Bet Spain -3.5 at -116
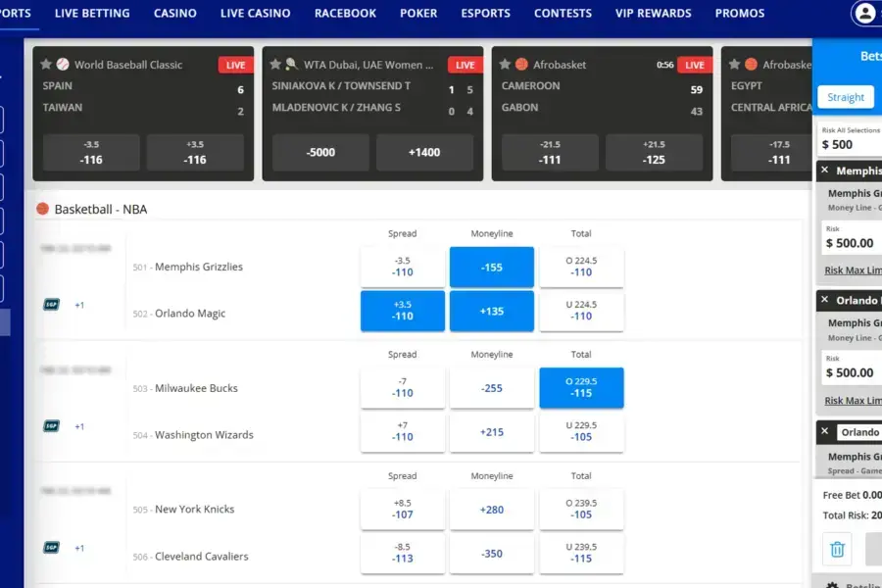This screenshot has height=588, width=882. pyautogui.click(x=91, y=153)
